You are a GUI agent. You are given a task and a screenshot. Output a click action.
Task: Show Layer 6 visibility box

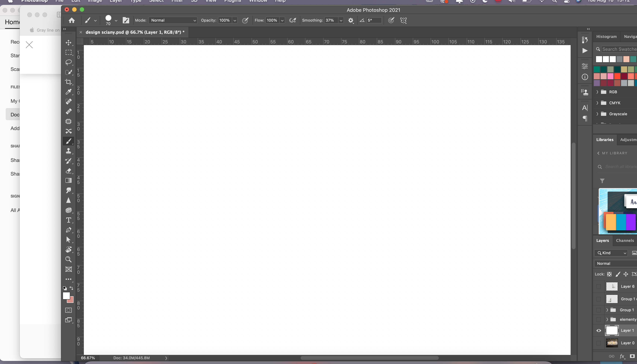(x=598, y=286)
